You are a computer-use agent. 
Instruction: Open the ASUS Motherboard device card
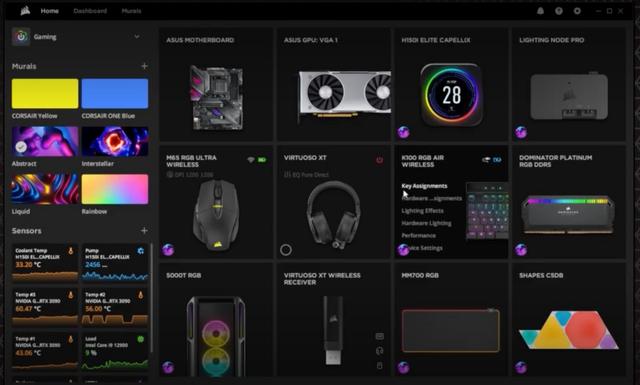(216, 85)
